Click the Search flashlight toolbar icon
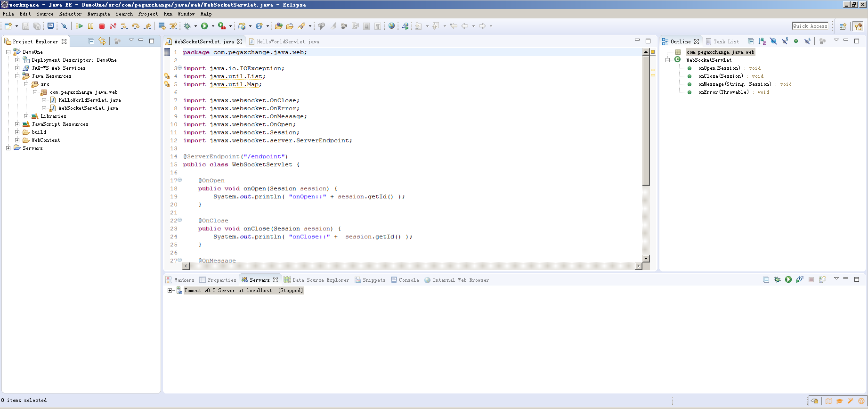Screen dimensions: 868x409 pos(301,26)
